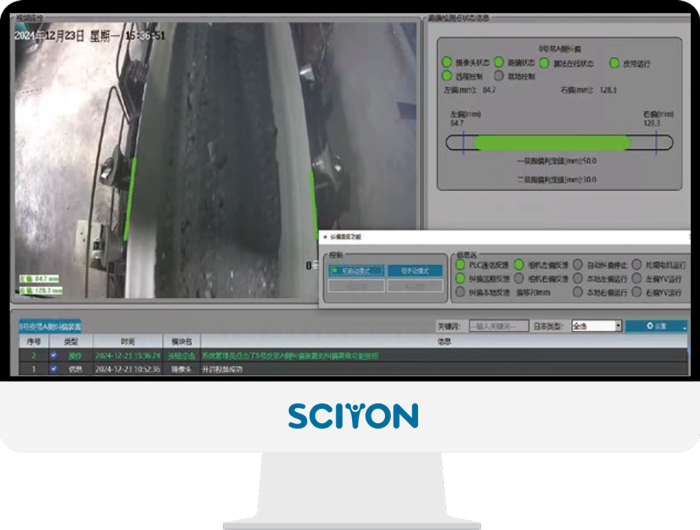Click the remote control green indicator
This screenshot has width=700, height=530.
click(447, 75)
